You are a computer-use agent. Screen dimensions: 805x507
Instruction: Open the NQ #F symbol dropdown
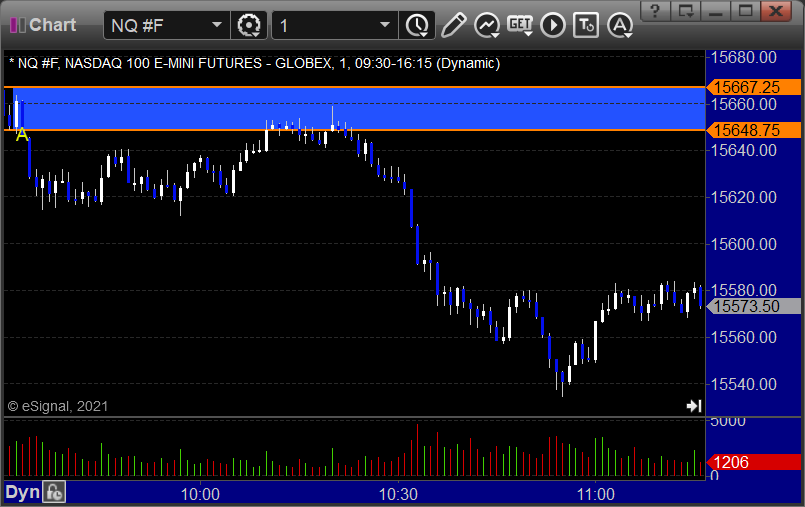click(x=217, y=25)
